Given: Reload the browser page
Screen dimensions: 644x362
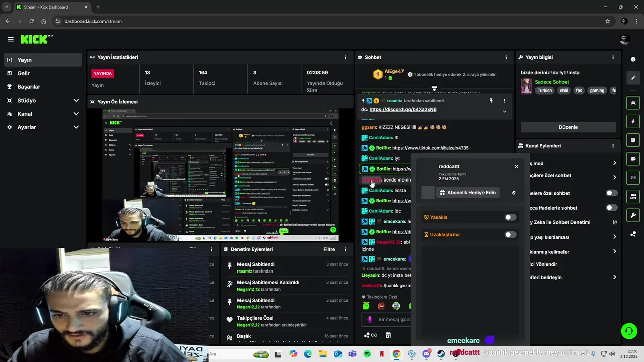Looking at the screenshot, I should pos(31,21).
